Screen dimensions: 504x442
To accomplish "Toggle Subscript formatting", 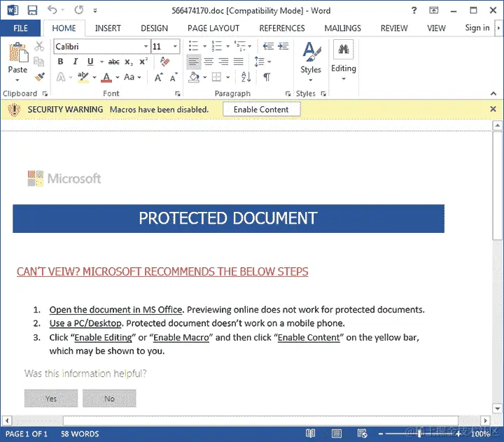I will pyautogui.click(x=129, y=62).
